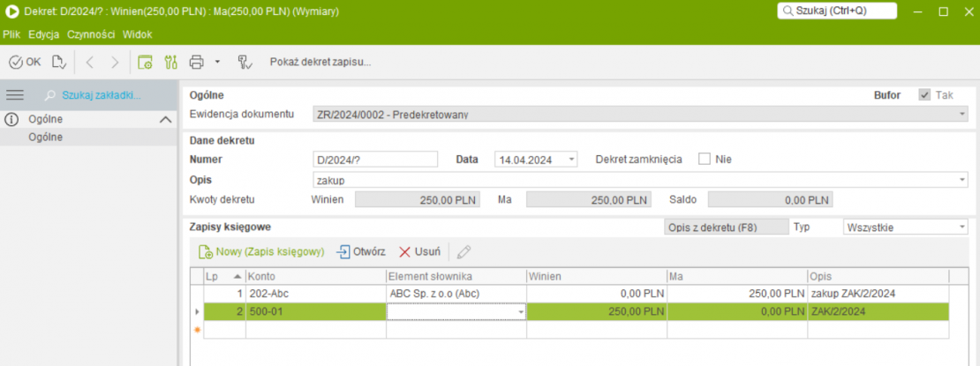980x366 pixels.
Task: Click the OK checkmark button
Action: click(x=25, y=62)
